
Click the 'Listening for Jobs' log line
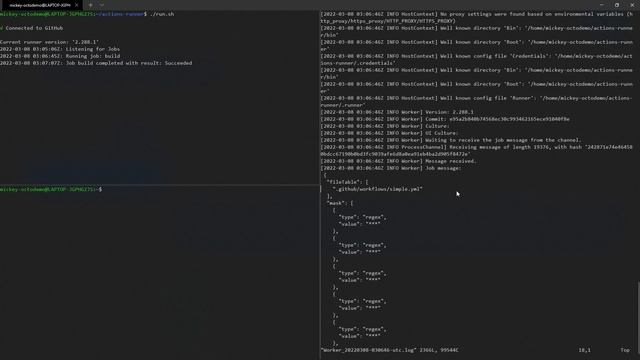coord(60,49)
